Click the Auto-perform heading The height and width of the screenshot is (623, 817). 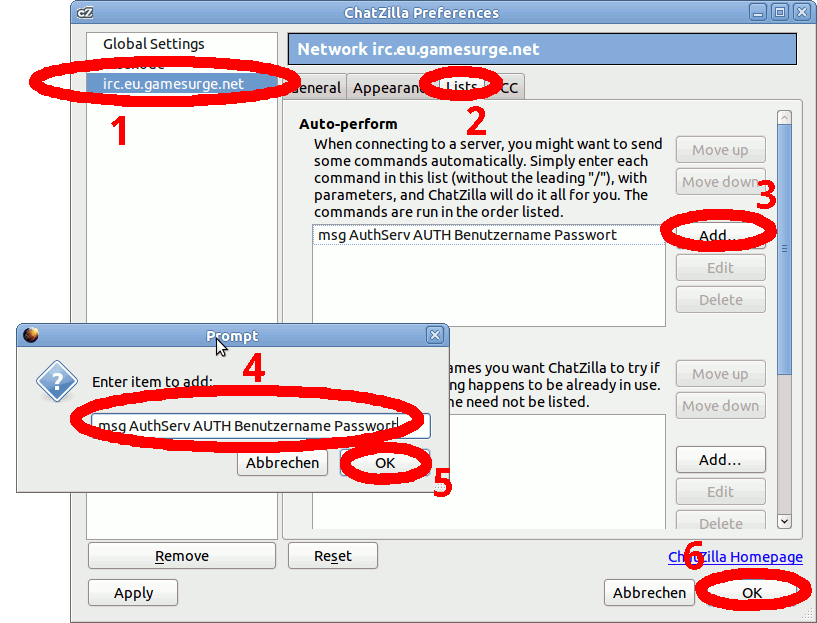[x=348, y=124]
